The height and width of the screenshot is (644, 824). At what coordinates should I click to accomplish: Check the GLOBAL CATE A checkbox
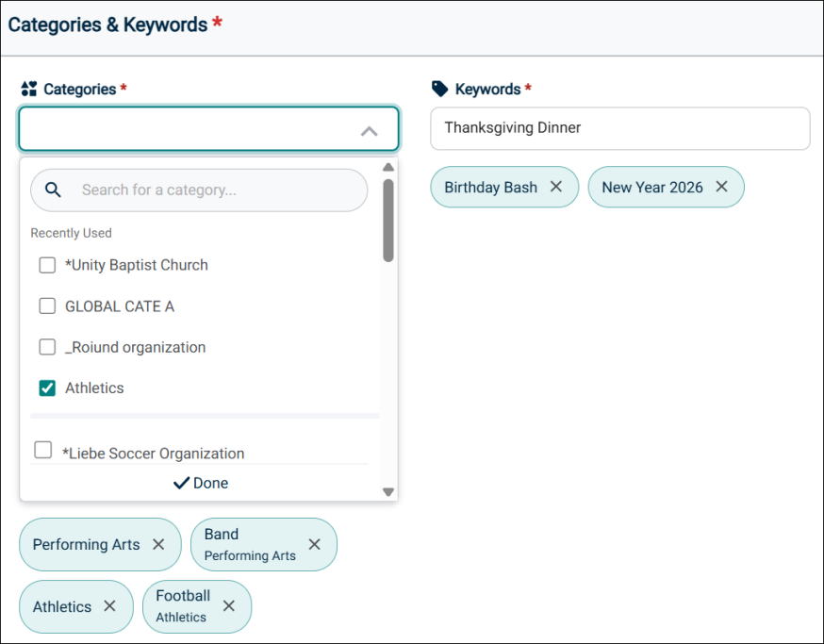(x=47, y=306)
